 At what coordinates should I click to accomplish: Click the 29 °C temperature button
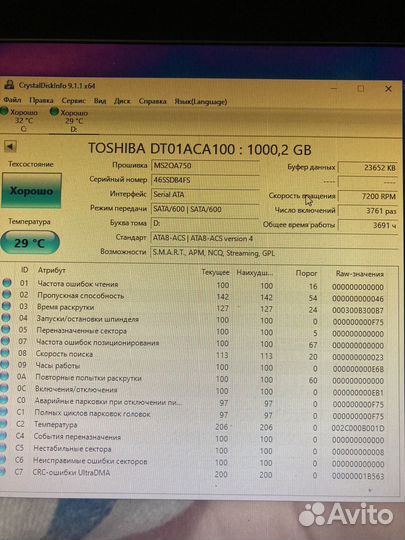tap(30, 243)
